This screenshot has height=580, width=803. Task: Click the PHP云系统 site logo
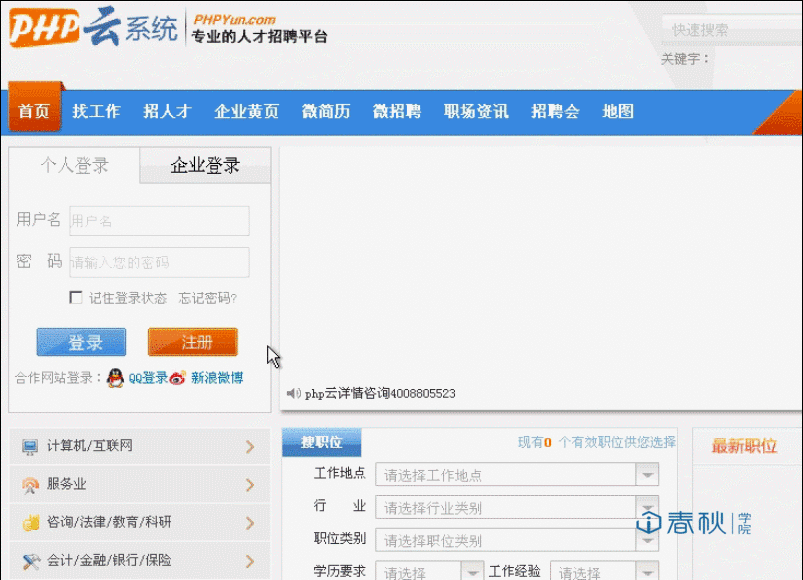[x=95, y=27]
